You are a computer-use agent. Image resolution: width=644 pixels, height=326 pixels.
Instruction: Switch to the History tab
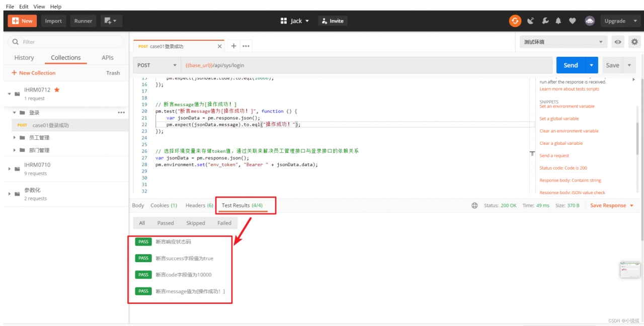point(24,57)
